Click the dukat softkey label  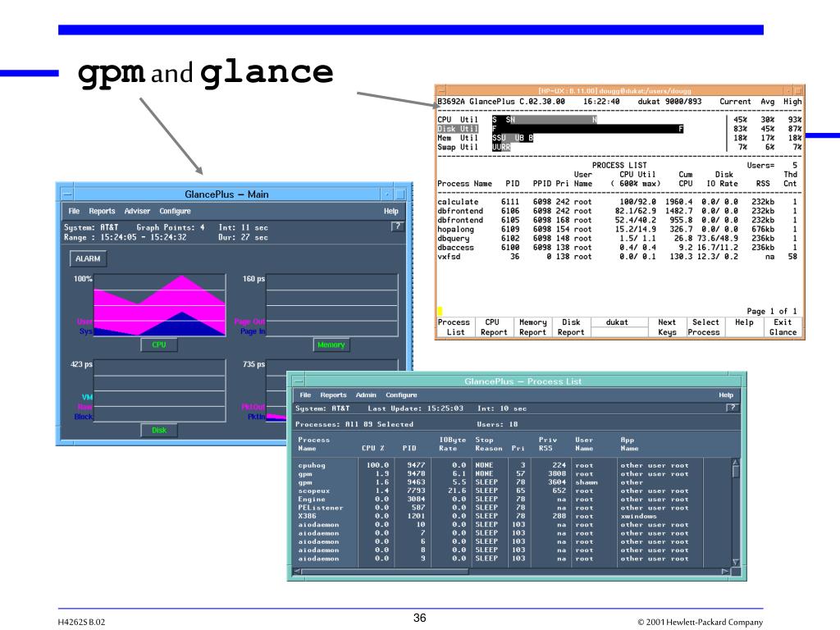[x=617, y=322]
